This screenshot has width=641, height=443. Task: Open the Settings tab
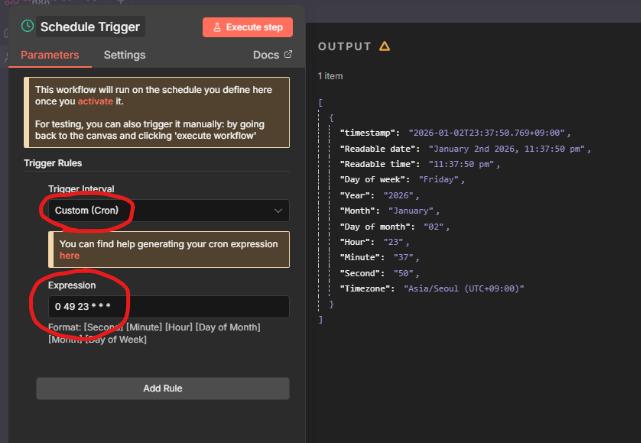click(x=125, y=55)
